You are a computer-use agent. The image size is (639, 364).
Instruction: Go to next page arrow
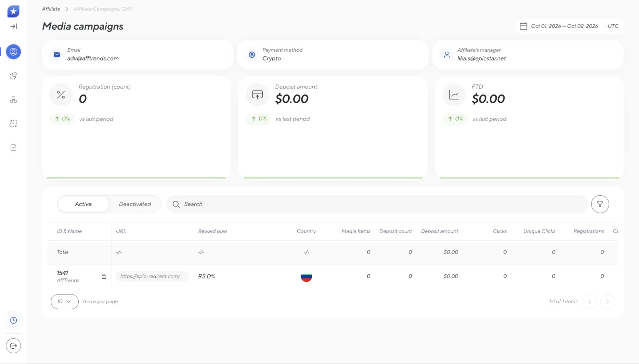[607, 301]
